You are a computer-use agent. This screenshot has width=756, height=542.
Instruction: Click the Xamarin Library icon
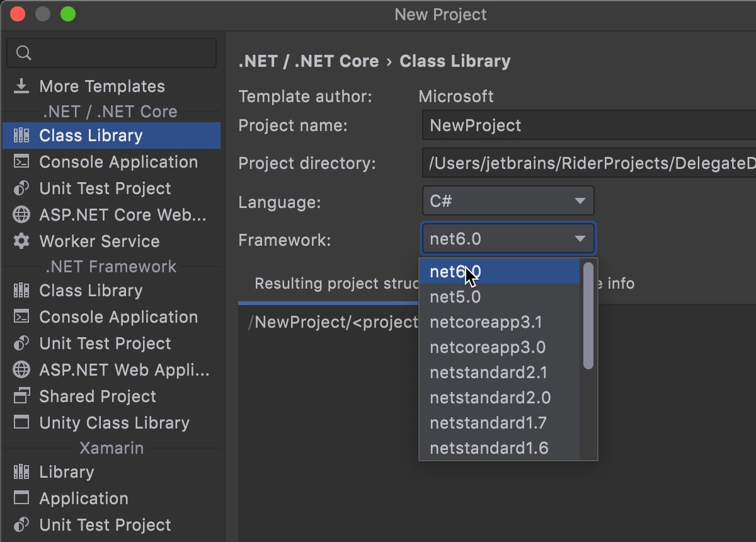point(23,471)
